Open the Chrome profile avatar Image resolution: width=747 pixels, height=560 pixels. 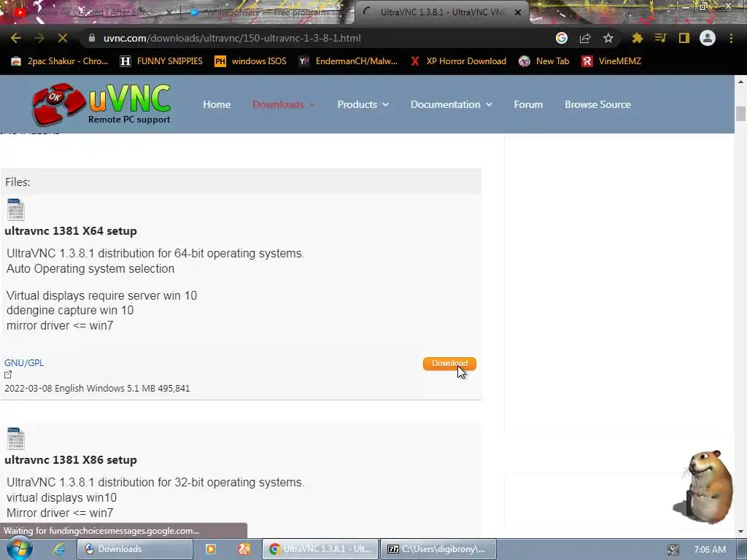coord(708,38)
